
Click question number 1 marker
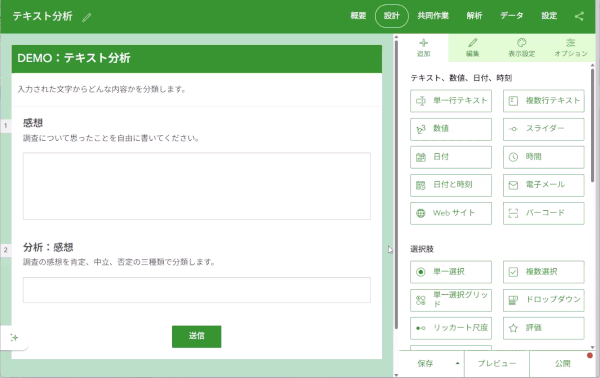[5, 125]
